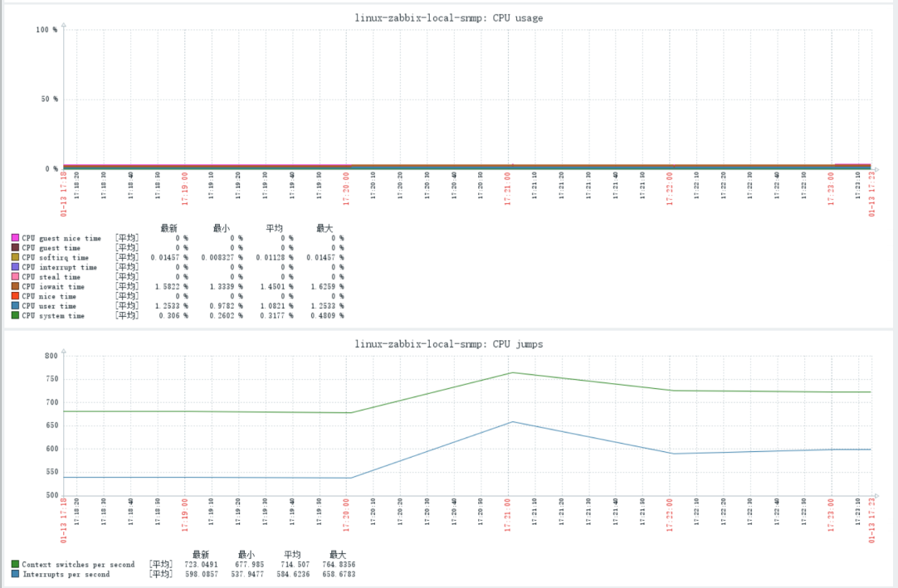The image size is (898, 588).
Task: Click the green line peak at 17:21:00
Action: 512,372
